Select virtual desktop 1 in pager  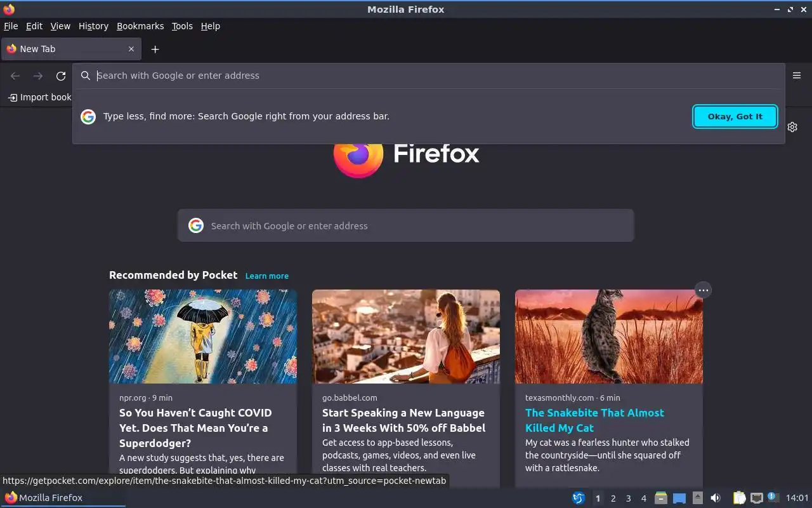pyautogui.click(x=598, y=498)
